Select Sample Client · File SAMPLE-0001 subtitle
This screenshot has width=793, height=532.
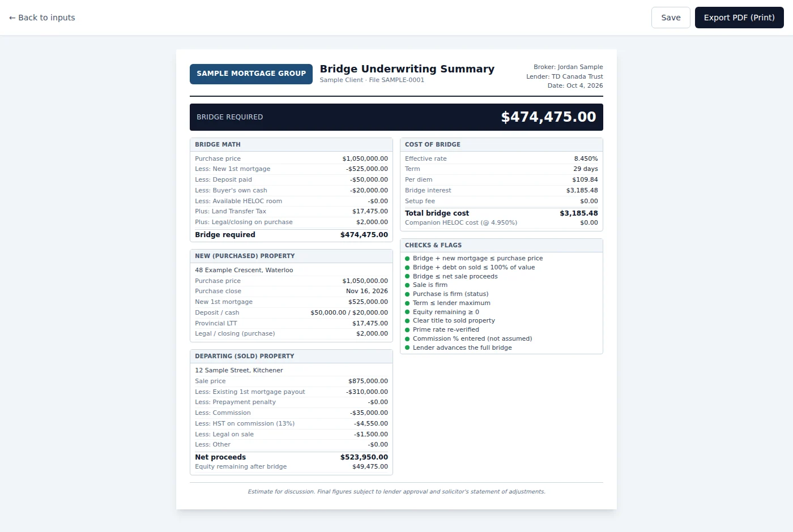[372, 80]
